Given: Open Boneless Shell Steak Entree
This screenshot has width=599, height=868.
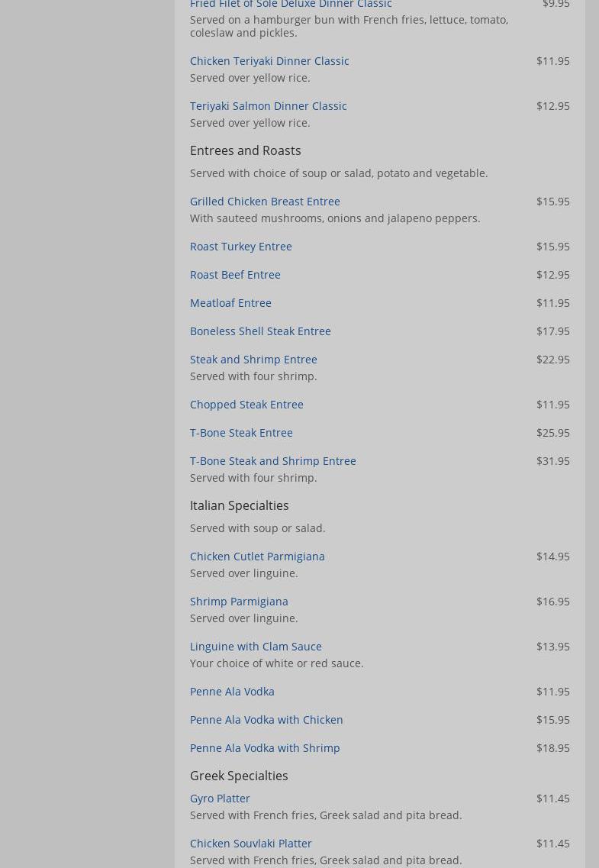Looking at the screenshot, I should click(x=260, y=331).
